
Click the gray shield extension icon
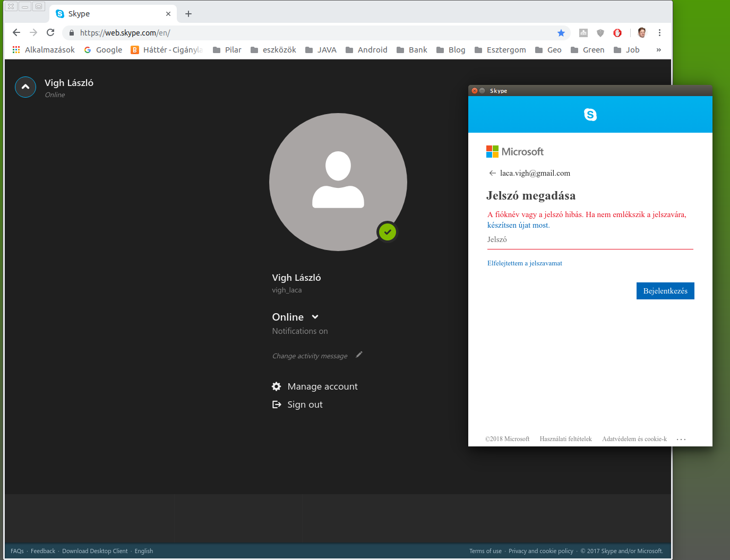click(600, 33)
